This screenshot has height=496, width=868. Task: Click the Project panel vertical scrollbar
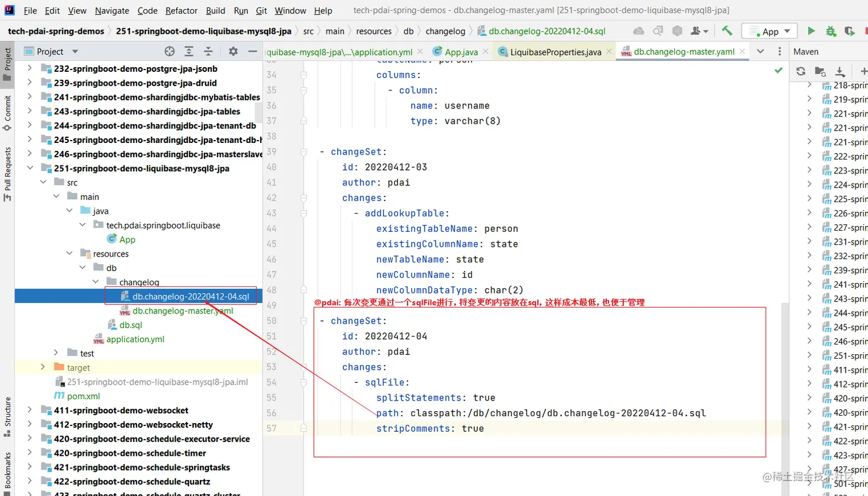(x=259, y=112)
